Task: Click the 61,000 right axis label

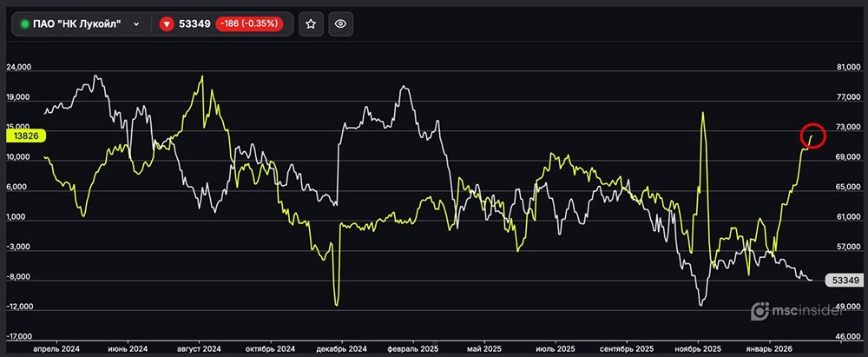Action: (851, 217)
